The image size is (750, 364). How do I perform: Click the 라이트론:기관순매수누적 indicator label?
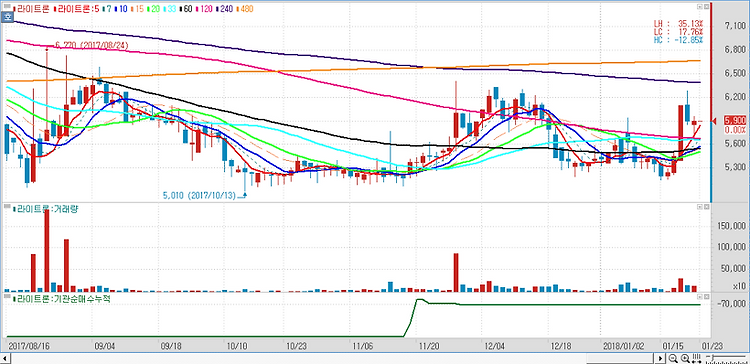click(x=61, y=299)
